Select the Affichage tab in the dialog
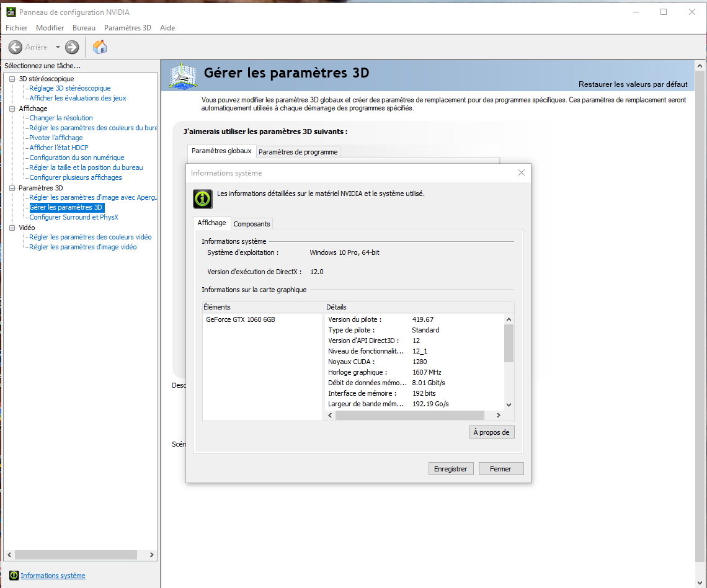The width and height of the screenshot is (707, 588). 211,223
